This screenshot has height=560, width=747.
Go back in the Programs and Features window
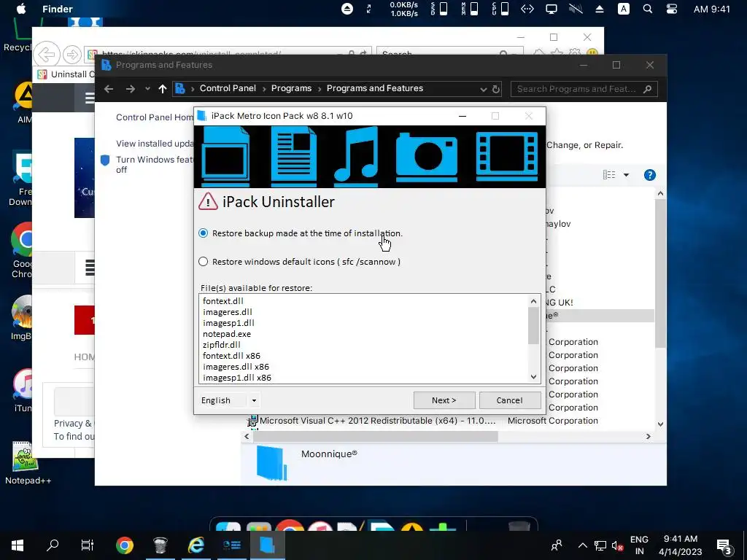109,88
